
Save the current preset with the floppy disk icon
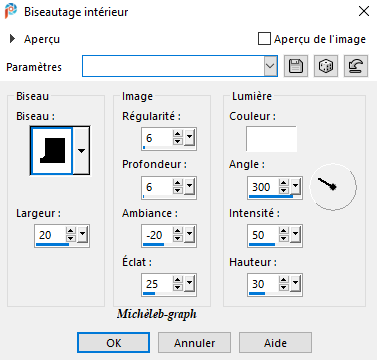(296, 66)
